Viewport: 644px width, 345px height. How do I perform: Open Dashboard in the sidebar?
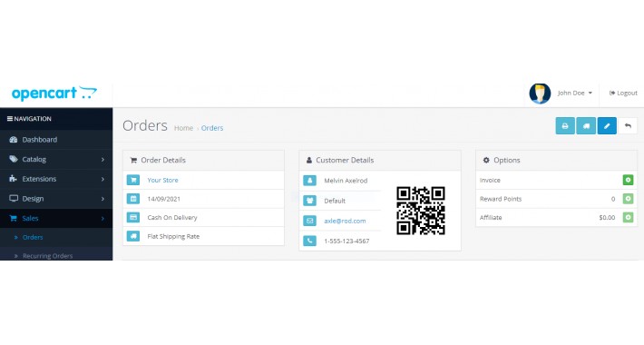point(56,140)
